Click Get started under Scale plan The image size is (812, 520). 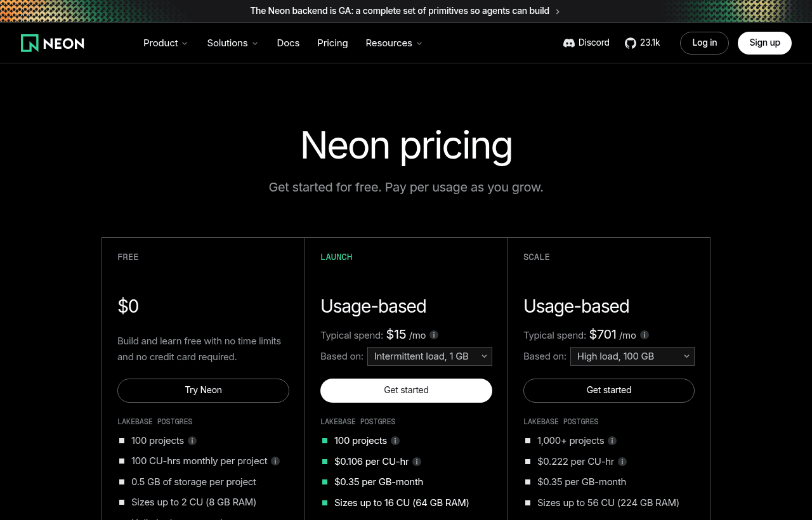point(609,391)
